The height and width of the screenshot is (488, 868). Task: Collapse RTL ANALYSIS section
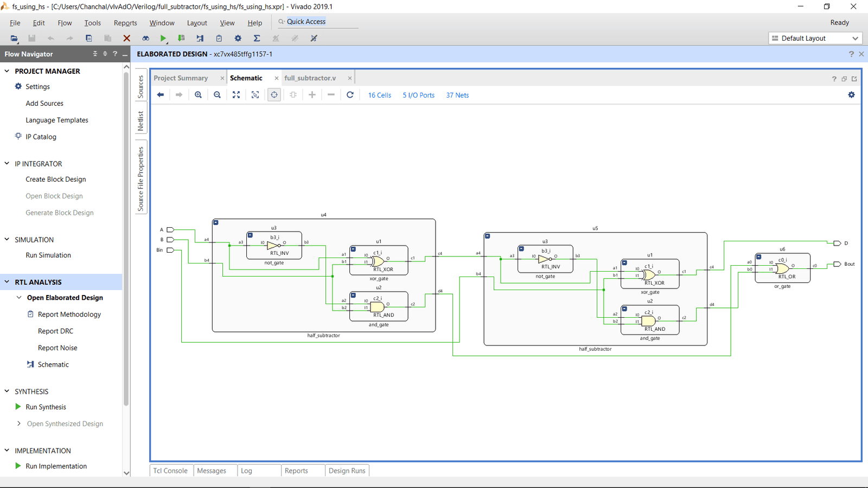coord(7,282)
